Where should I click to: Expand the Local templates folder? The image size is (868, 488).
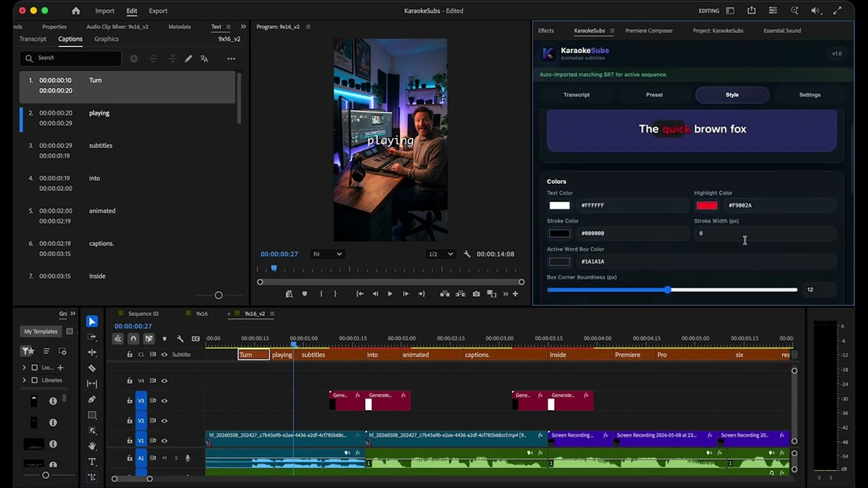click(x=24, y=368)
